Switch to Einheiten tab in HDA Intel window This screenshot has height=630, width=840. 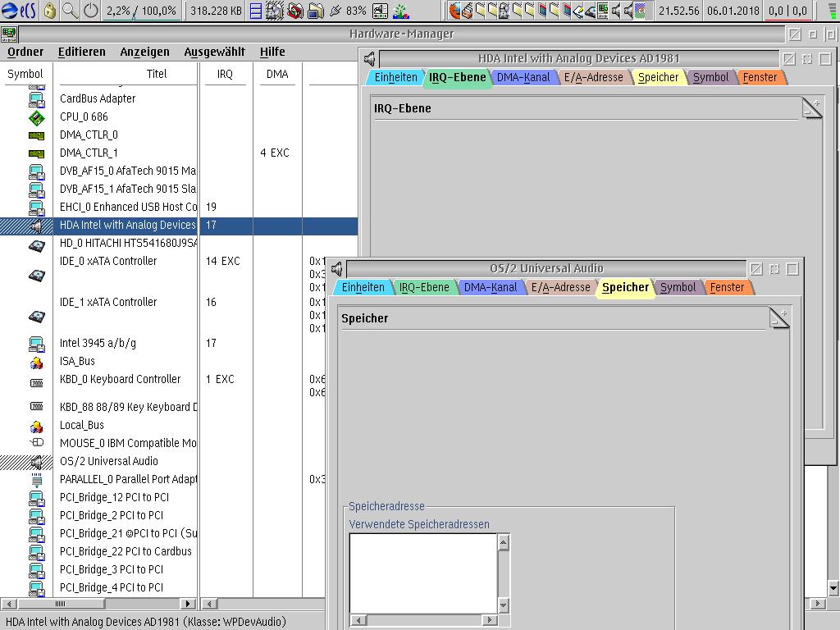[395, 78]
